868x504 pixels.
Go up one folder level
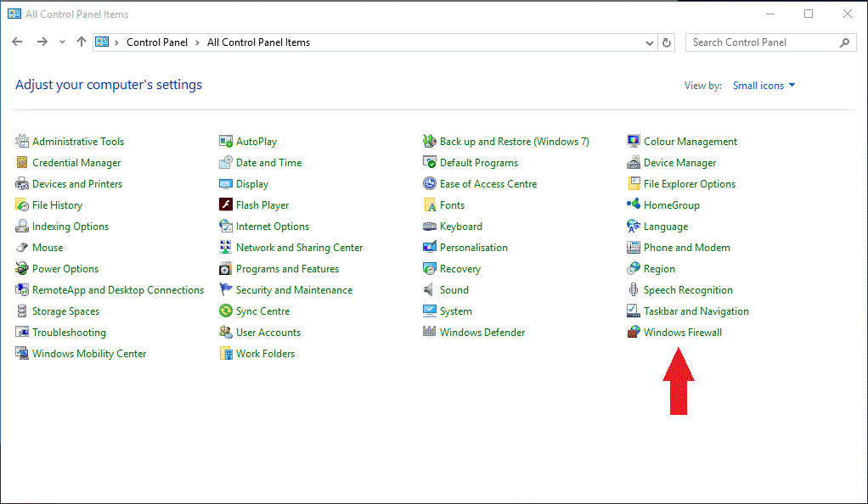coord(82,42)
